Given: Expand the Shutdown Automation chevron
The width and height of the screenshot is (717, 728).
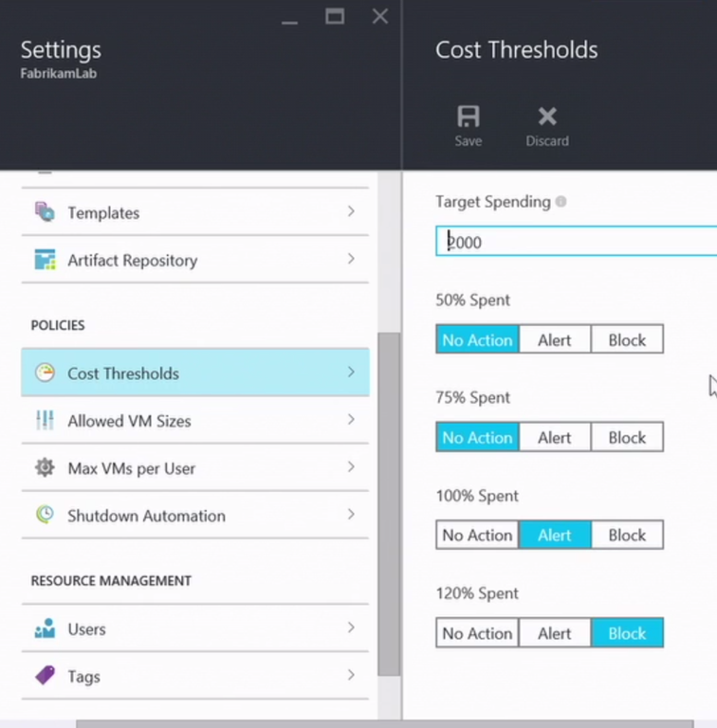Looking at the screenshot, I should pos(351,514).
